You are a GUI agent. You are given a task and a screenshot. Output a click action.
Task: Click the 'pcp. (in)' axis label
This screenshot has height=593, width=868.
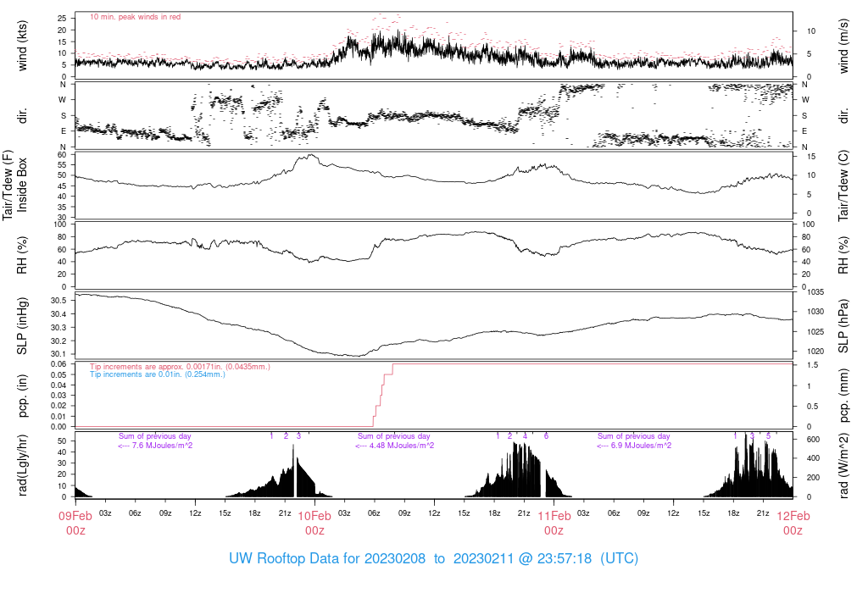(22, 396)
